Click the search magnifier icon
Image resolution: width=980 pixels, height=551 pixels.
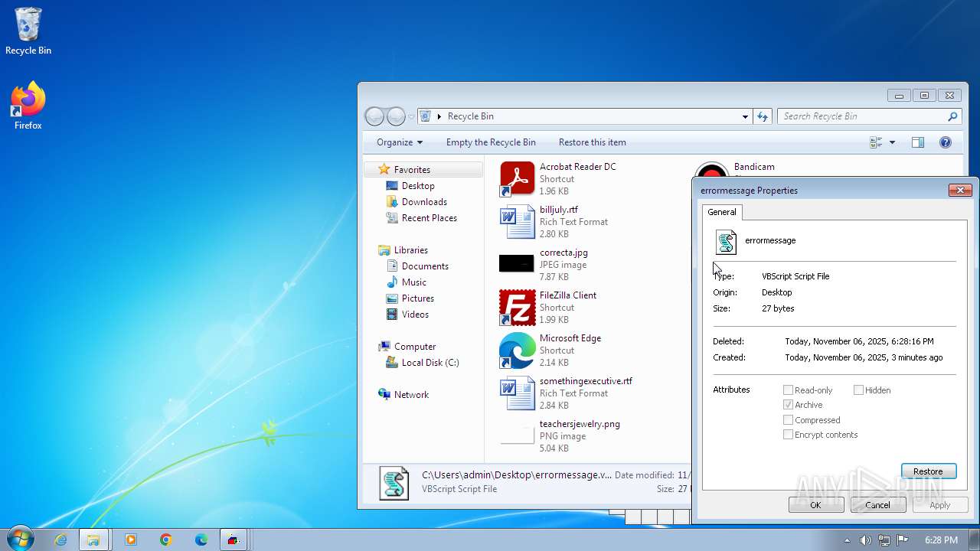click(952, 116)
